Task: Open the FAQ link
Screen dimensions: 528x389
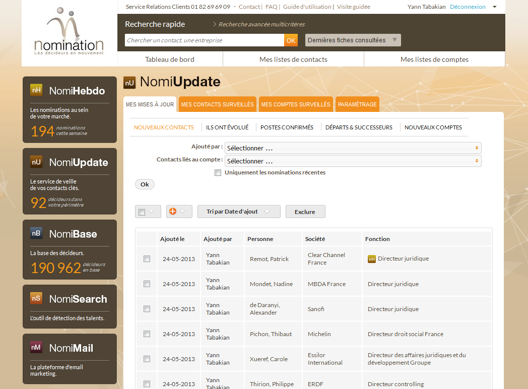Action: 271,7
